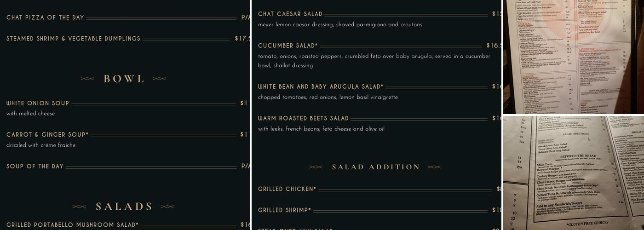Select the Cucumber Salad menu item
Screen dimensions: 644x230
click(288, 46)
